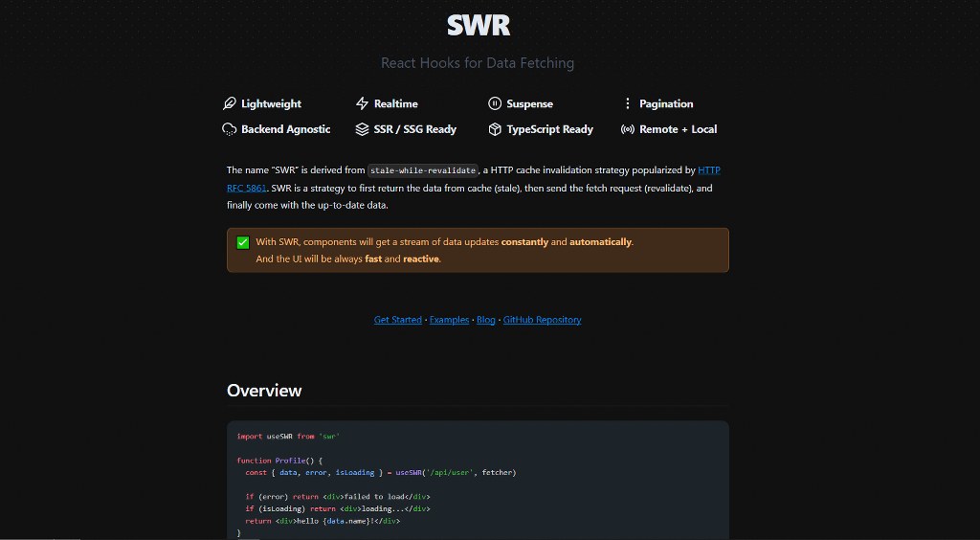Image resolution: width=980 pixels, height=540 pixels.
Task: Click the 'hello {data.name}!' code line
Action: point(323,521)
